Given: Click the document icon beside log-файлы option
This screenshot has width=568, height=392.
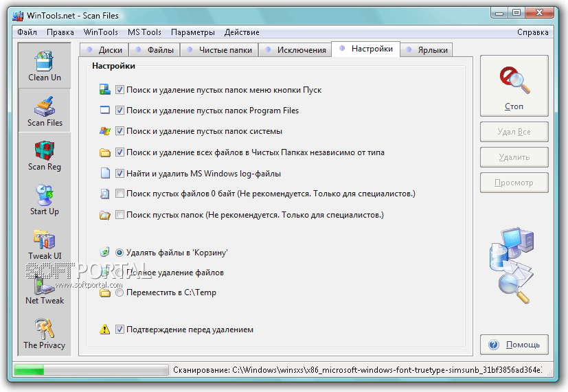Looking at the screenshot, I should 105,173.
